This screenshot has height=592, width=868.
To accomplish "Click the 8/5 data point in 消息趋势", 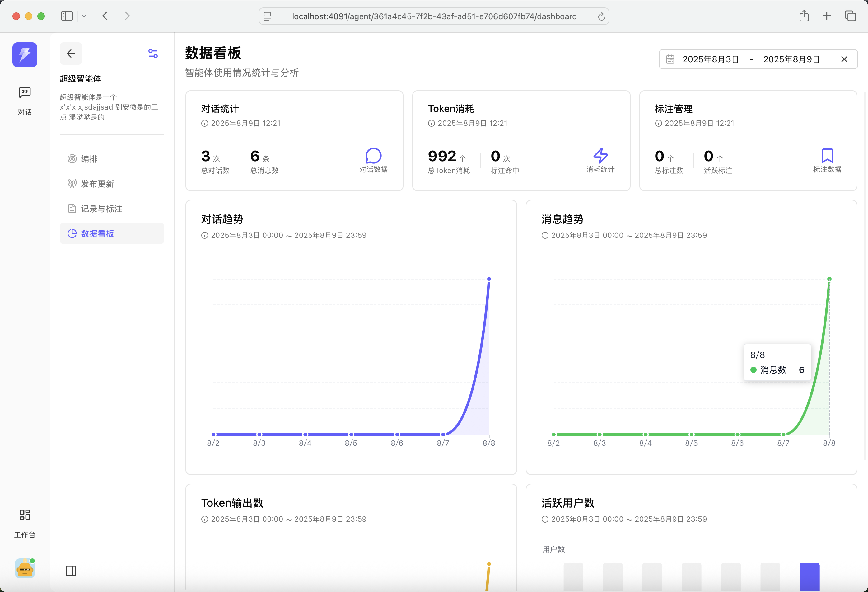I will (691, 434).
